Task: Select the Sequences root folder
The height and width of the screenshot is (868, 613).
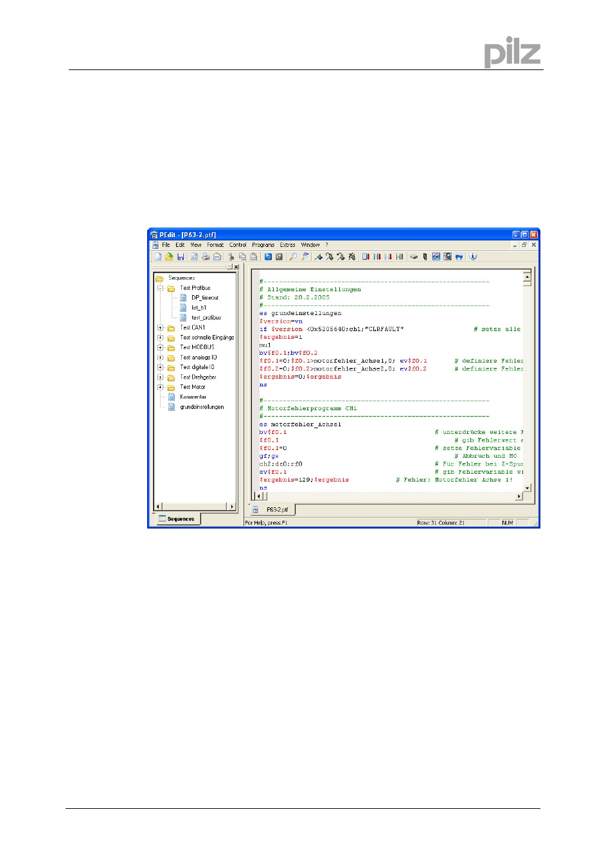Action: pos(181,278)
